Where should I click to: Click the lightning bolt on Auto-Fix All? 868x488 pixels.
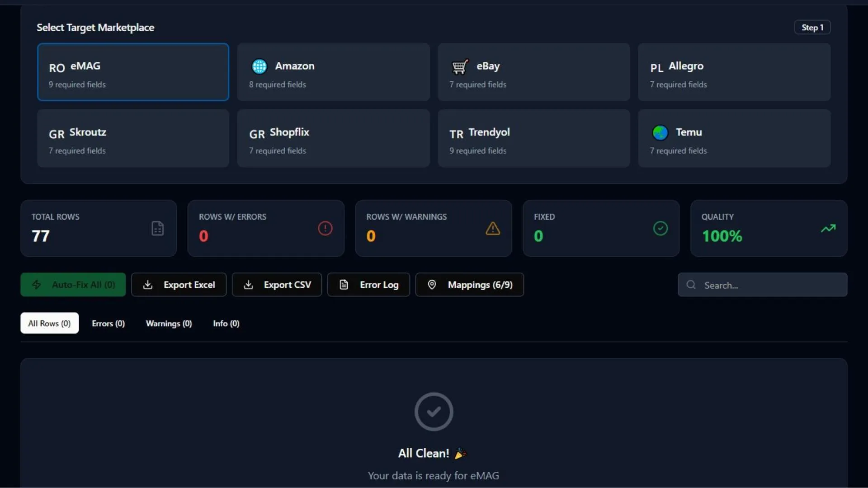(37, 285)
